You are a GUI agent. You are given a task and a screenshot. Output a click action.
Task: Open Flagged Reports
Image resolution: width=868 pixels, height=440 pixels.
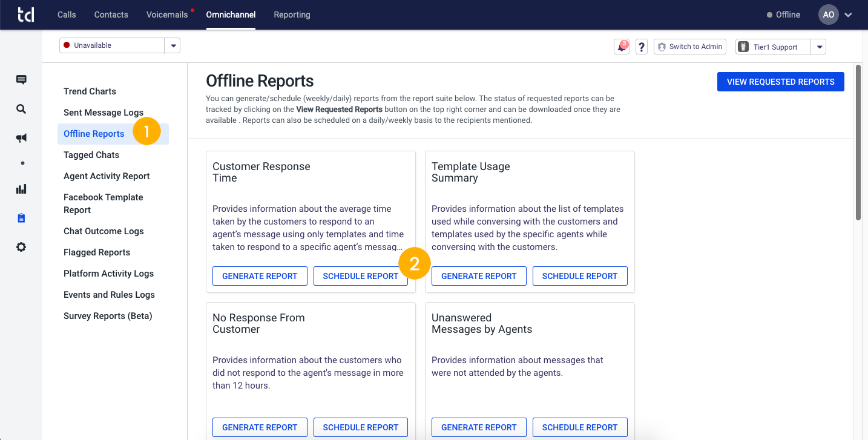click(x=97, y=252)
